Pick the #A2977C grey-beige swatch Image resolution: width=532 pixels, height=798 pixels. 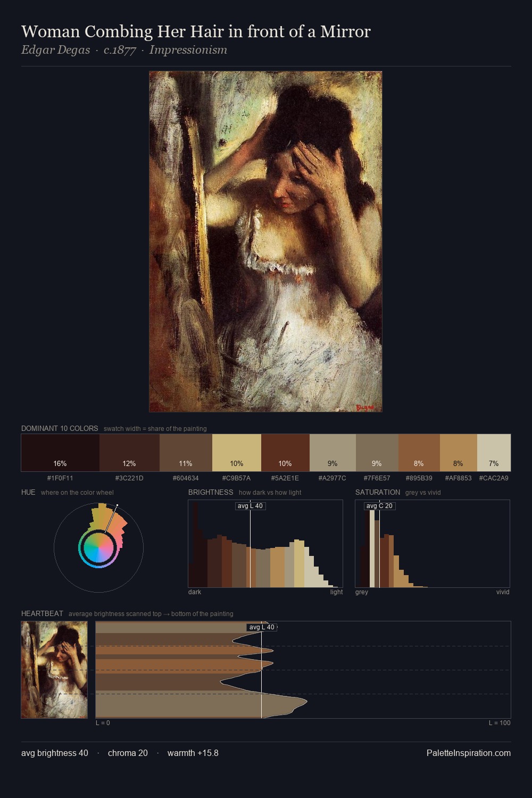(332, 453)
